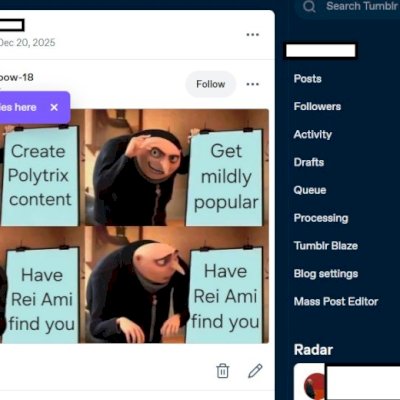
Task: Go to Activity page
Action: 312,134
